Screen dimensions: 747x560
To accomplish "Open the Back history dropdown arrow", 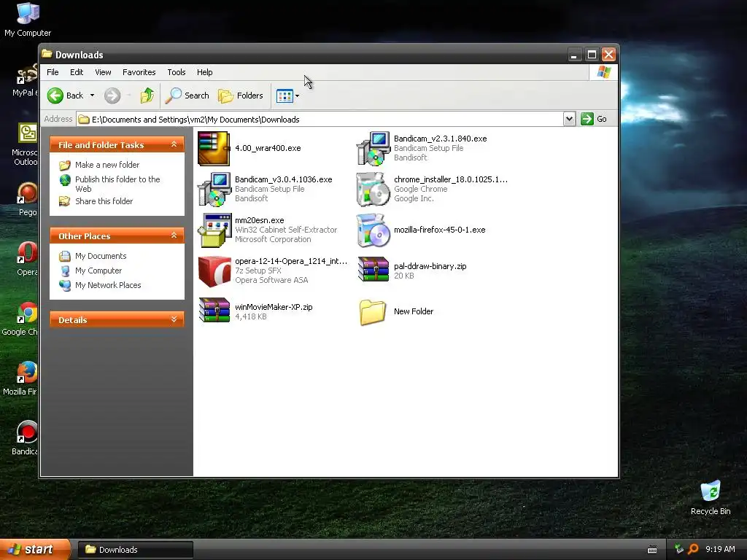I will click(92, 96).
